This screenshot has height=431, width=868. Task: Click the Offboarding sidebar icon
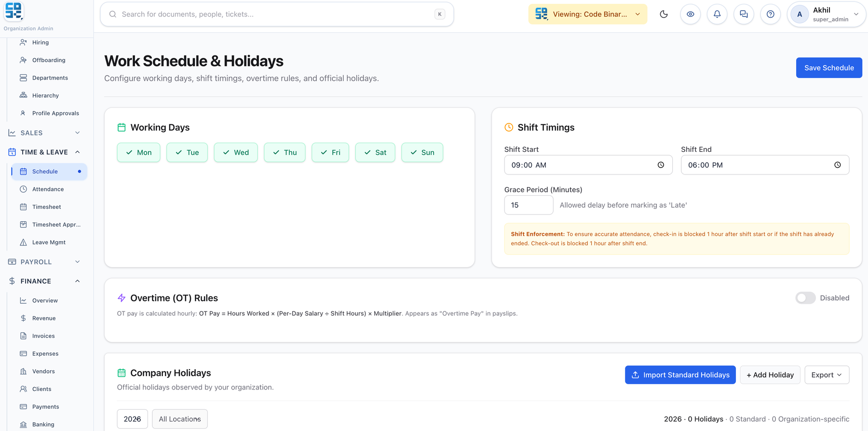23,60
